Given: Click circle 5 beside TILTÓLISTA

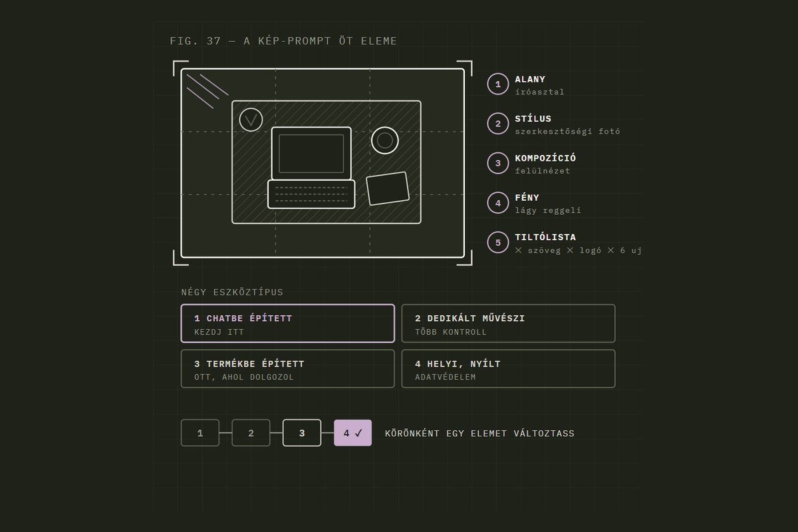Looking at the screenshot, I should [x=498, y=242].
